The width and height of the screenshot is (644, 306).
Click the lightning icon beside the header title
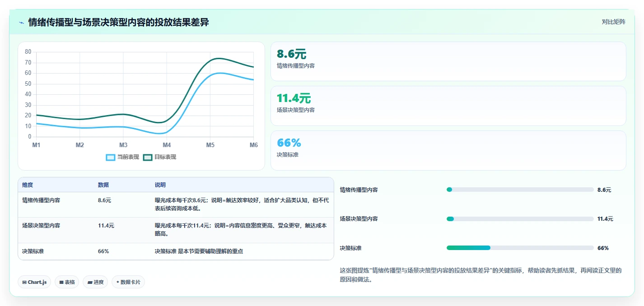[21, 22]
